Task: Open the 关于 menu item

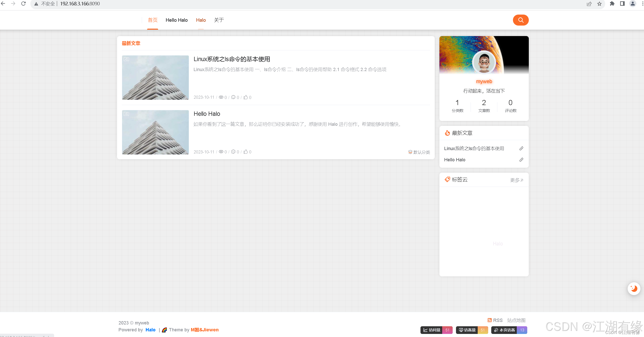Action: (219, 20)
